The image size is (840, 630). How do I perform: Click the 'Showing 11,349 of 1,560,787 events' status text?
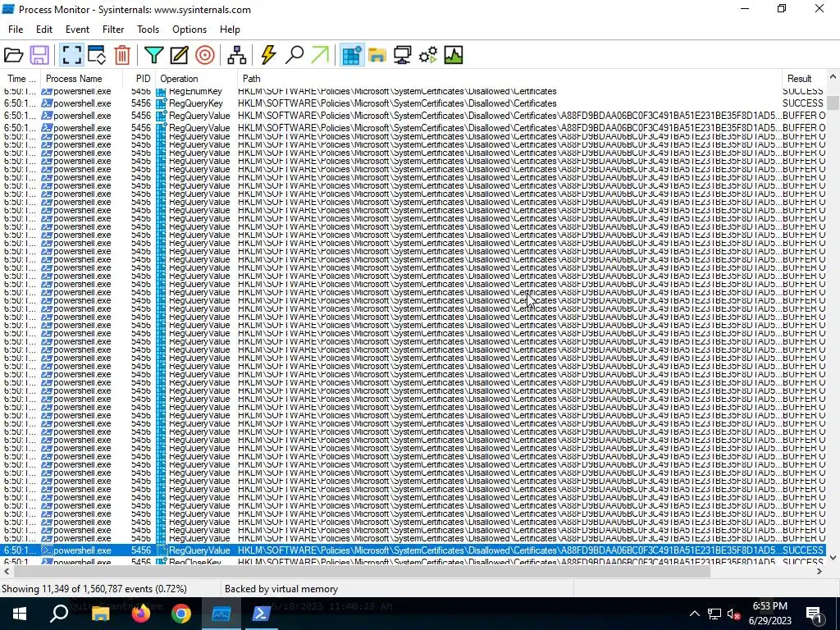point(94,589)
